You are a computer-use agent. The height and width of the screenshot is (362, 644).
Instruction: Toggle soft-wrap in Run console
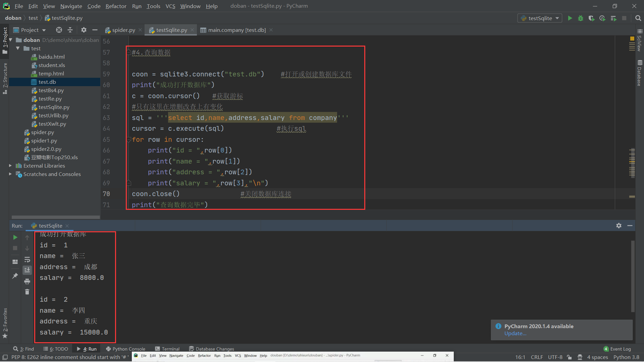coord(27,259)
